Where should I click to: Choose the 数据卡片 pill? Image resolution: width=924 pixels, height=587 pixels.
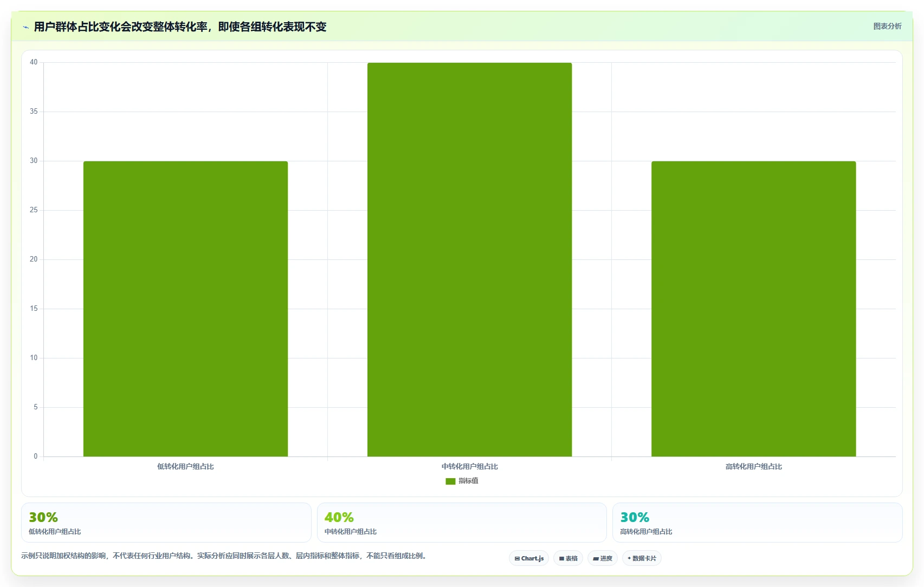642,558
